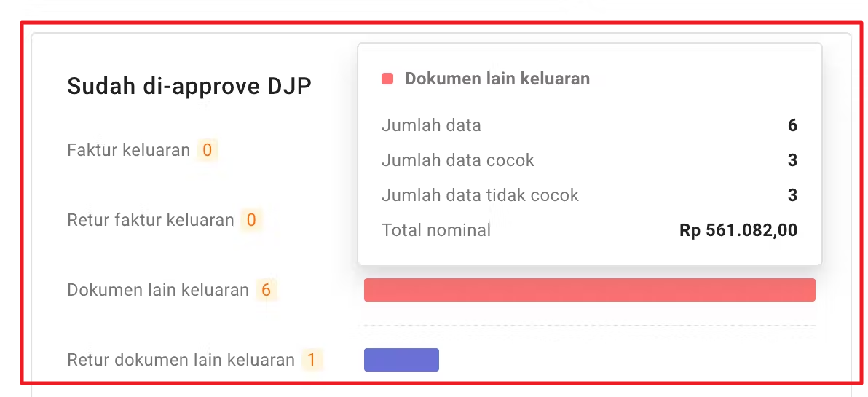Click the Faktur keluaran count badge

click(x=208, y=151)
